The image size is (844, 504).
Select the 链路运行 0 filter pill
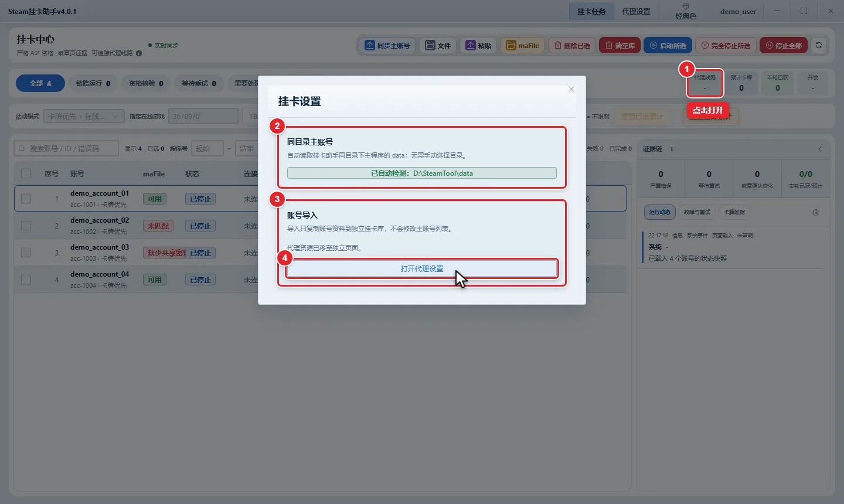(x=93, y=83)
